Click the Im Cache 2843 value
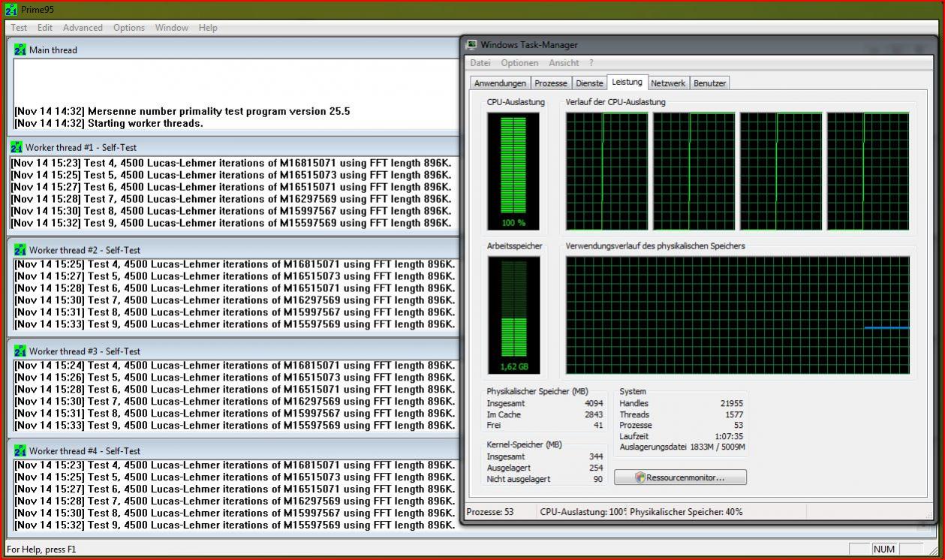The height and width of the screenshot is (560, 945). [594, 414]
